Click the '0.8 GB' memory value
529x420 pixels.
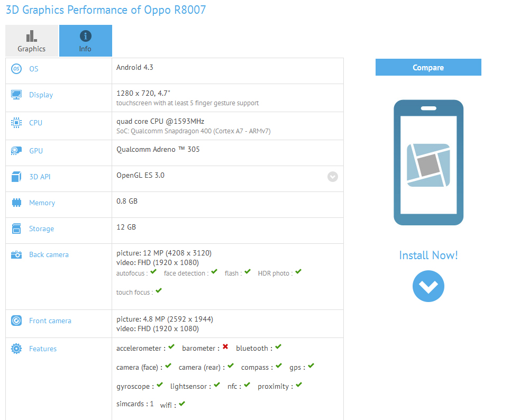(127, 201)
